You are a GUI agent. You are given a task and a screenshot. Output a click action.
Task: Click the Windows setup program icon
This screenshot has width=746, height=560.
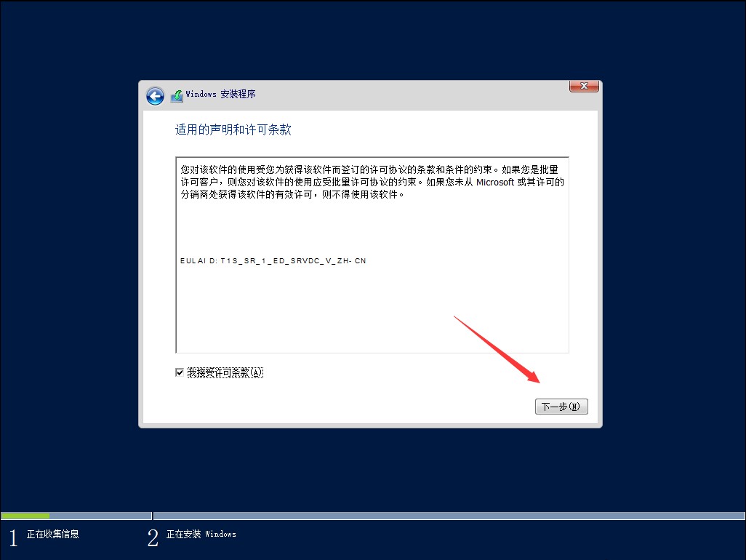click(177, 95)
